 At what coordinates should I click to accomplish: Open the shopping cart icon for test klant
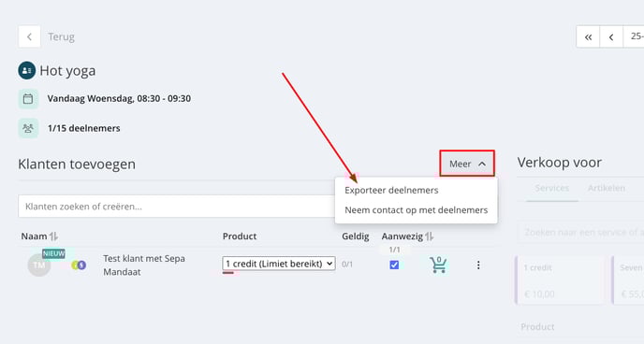tap(438, 265)
